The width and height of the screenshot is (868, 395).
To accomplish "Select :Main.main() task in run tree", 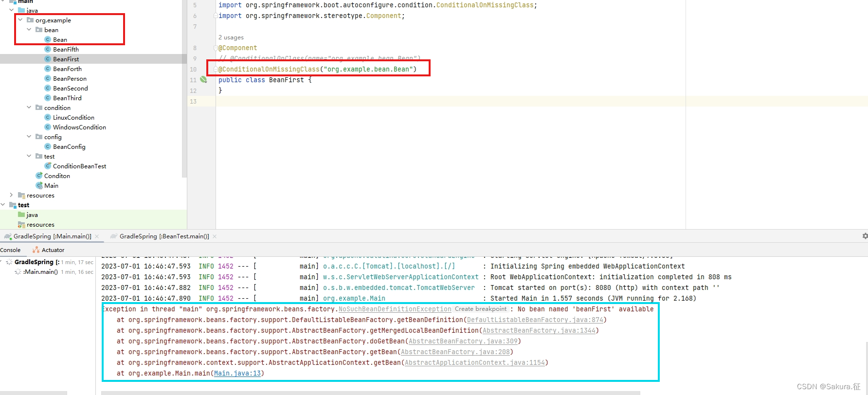I will (40, 272).
